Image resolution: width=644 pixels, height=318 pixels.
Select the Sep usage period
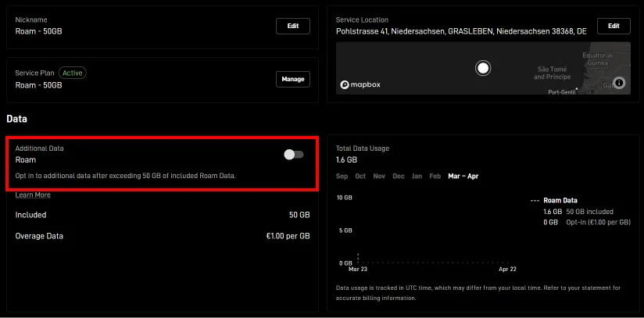click(342, 177)
